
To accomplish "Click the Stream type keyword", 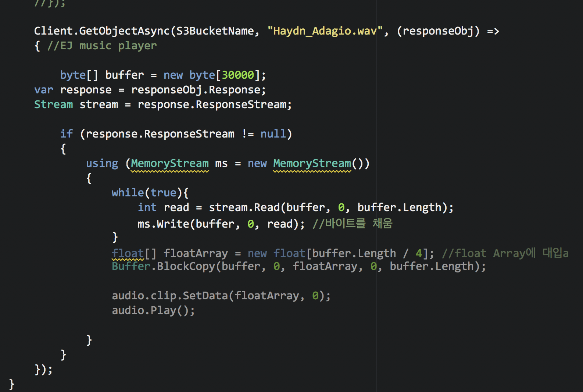I will coord(54,104).
